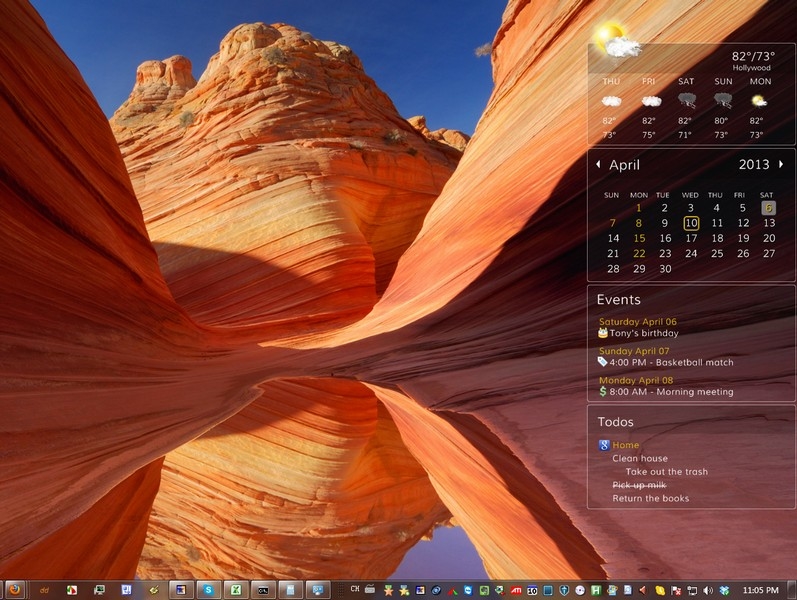The image size is (797, 600).
Task: Open the network connection tray icon
Action: (x=692, y=590)
